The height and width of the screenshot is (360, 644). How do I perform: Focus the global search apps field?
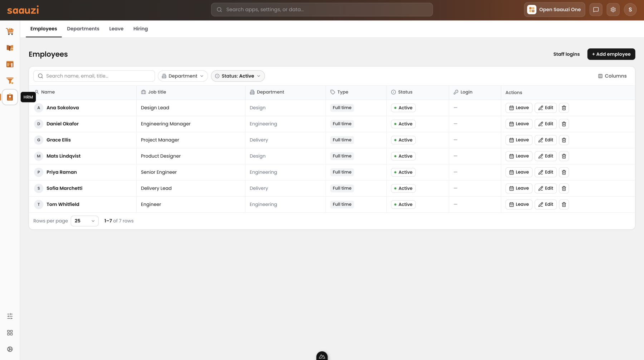coord(322,10)
